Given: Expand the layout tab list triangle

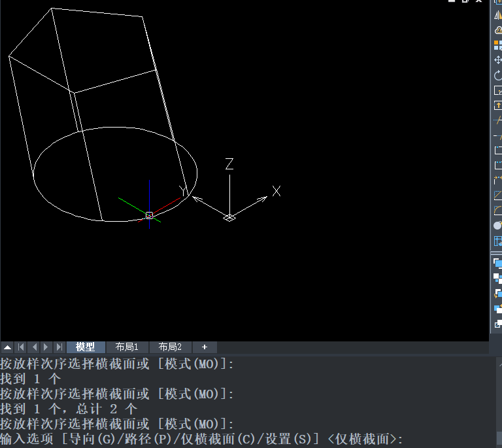Looking at the screenshot, I should (7, 347).
